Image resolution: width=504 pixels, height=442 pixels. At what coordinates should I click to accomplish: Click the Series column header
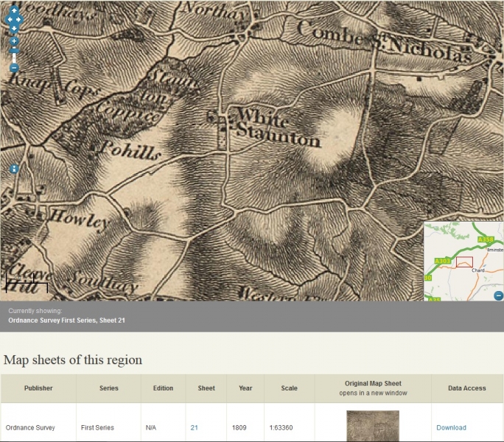[x=108, y=388]
